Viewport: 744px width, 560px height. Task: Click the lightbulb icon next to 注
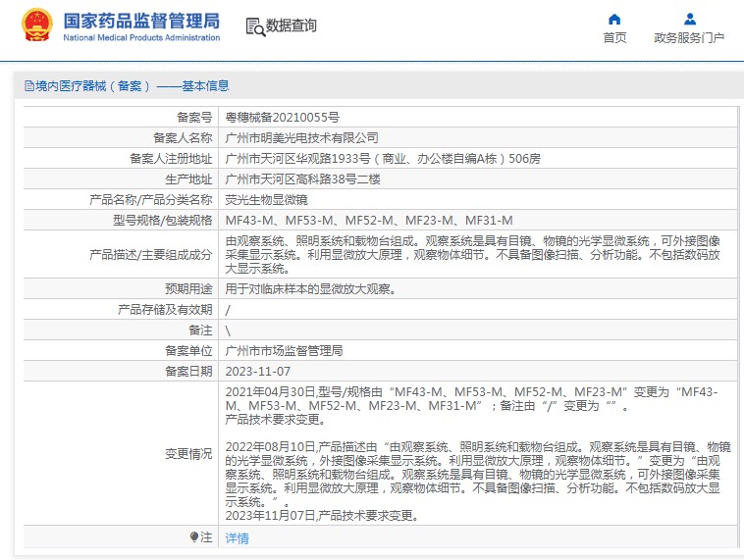[194, 537]
